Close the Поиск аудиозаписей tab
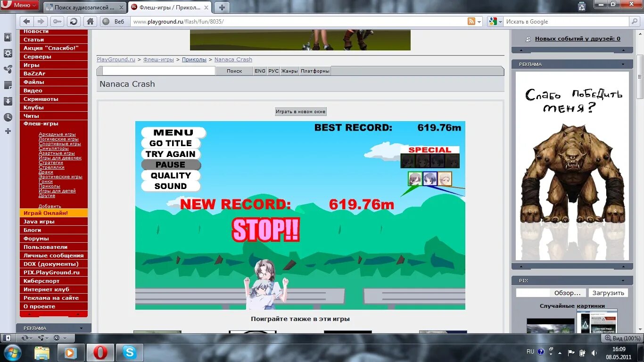This screenshot has width=644, height=362. click(x=121, y=8)
